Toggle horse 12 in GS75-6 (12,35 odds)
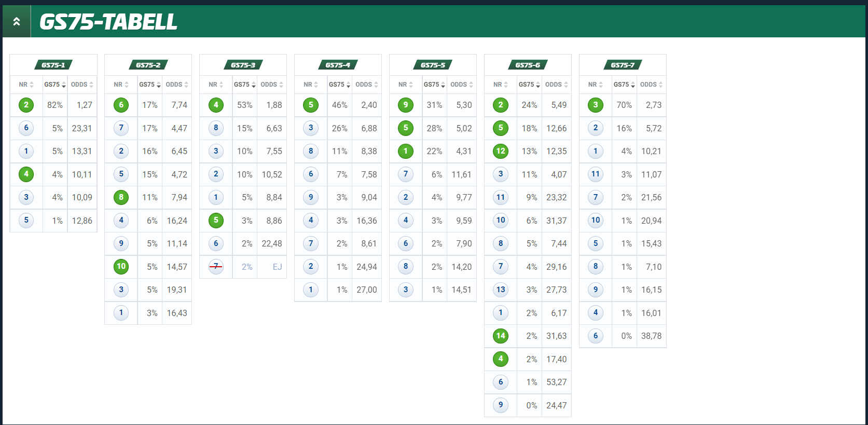This screenshot has width=868, height=425. tap(501, 151)
